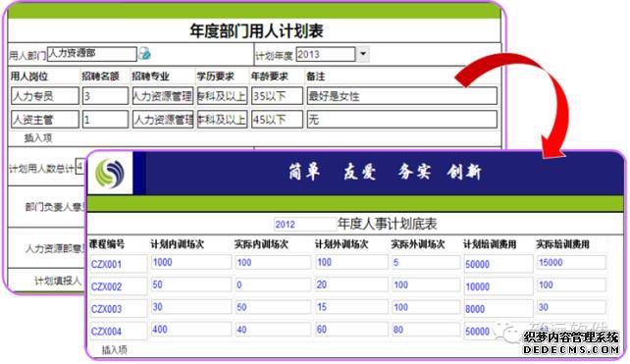Click the 45以下 age field
The height and width of the screenshot is (364, 630).
coord(278,120)
